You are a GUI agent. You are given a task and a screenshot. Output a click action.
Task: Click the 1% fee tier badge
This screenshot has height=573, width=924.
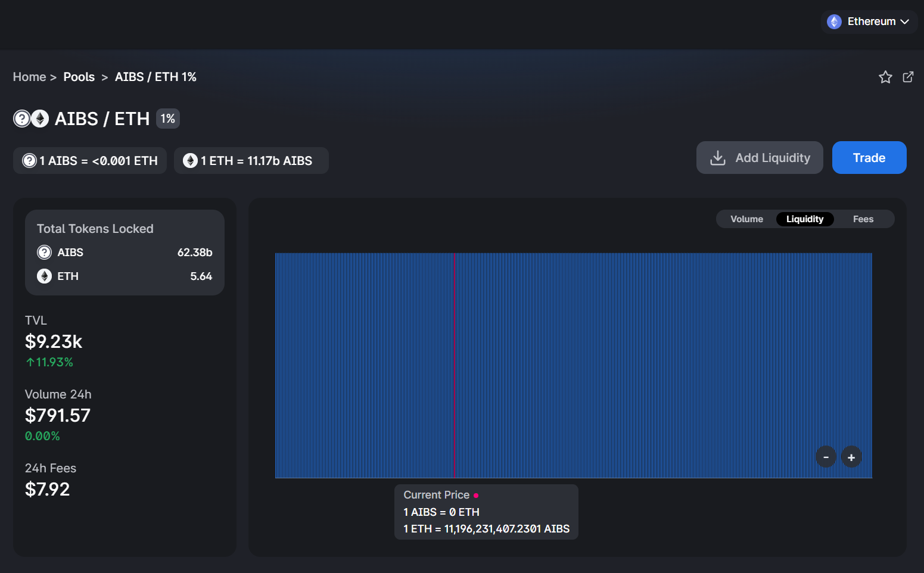click(x=167, y=119)
